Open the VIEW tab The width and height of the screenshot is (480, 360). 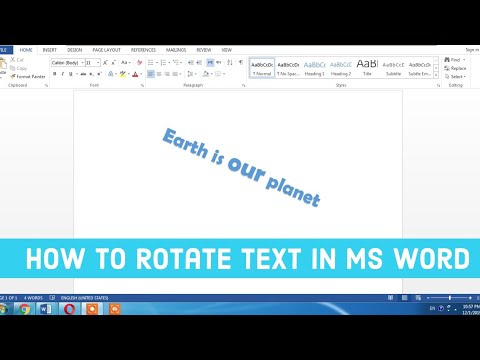pyautogui.click(x=226, y=50)
